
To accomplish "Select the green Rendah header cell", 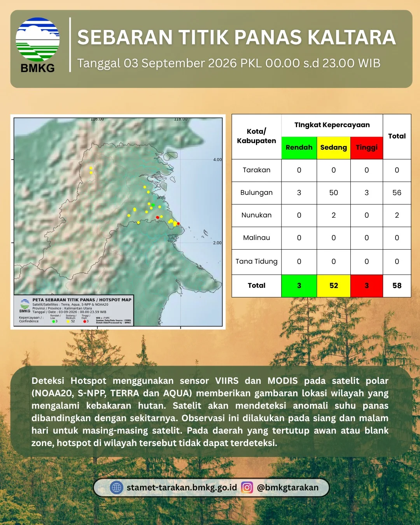I will pyautogui.click(x=299, y=148).
